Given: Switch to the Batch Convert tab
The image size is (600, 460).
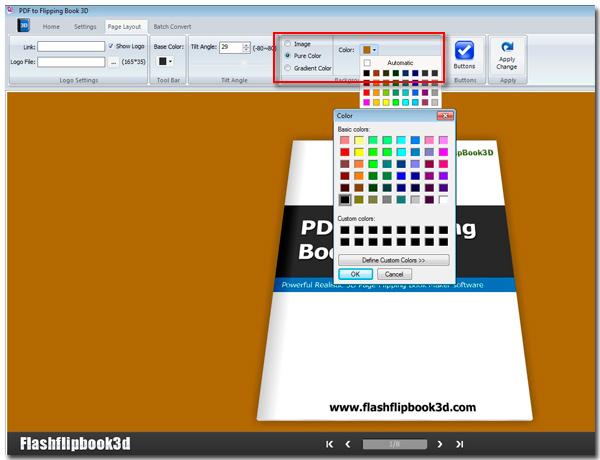Looking at the screenshot, I should point(172,26).
